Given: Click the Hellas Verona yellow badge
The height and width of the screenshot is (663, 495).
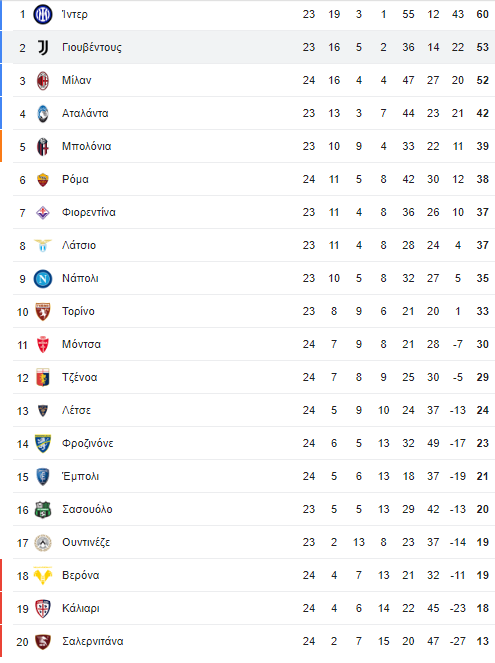Looking at the screenshot, I should click(43, 575).
